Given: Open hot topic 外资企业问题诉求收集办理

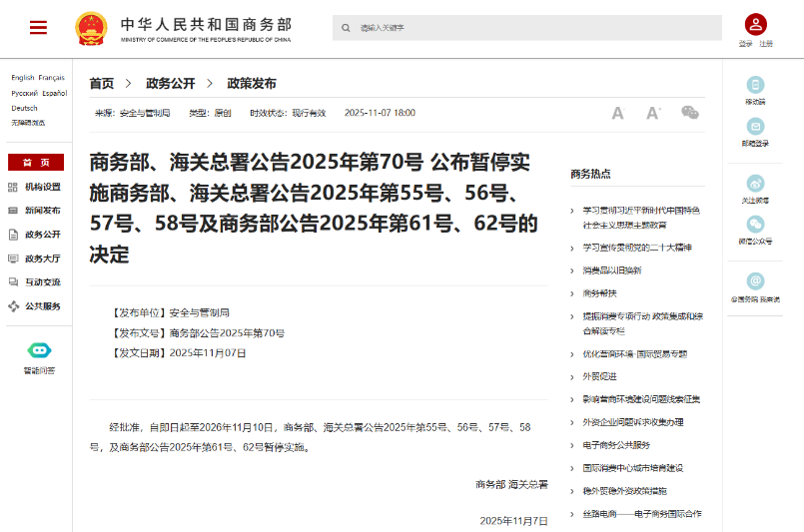Looking at the screenshot, I should click(x=633, y=422).
